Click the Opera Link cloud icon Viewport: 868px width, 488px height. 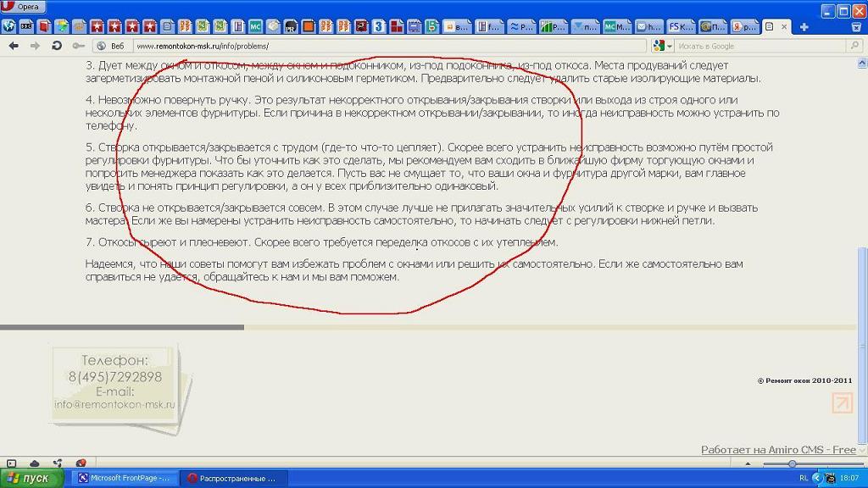(34, 463)
